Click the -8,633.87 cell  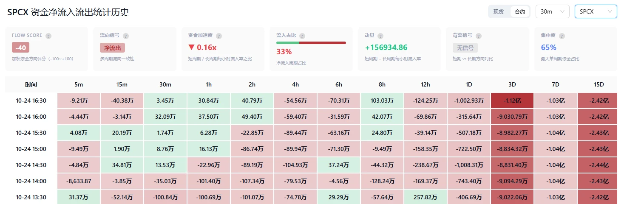point(79,181)
